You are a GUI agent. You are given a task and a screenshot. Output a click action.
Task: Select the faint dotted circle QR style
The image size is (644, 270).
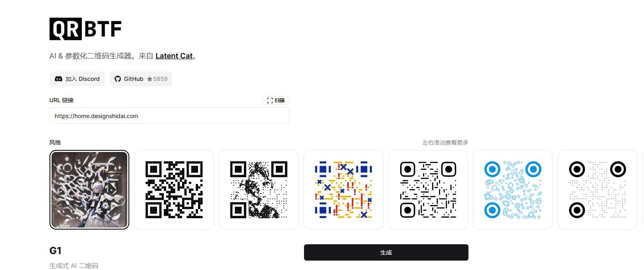597,190
